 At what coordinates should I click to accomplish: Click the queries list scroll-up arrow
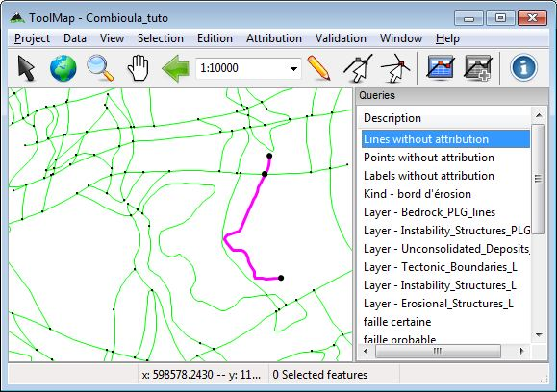(539, 115)
